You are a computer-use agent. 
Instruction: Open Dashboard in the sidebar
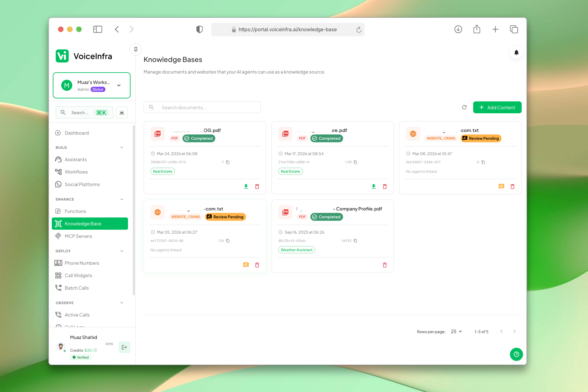90,133
